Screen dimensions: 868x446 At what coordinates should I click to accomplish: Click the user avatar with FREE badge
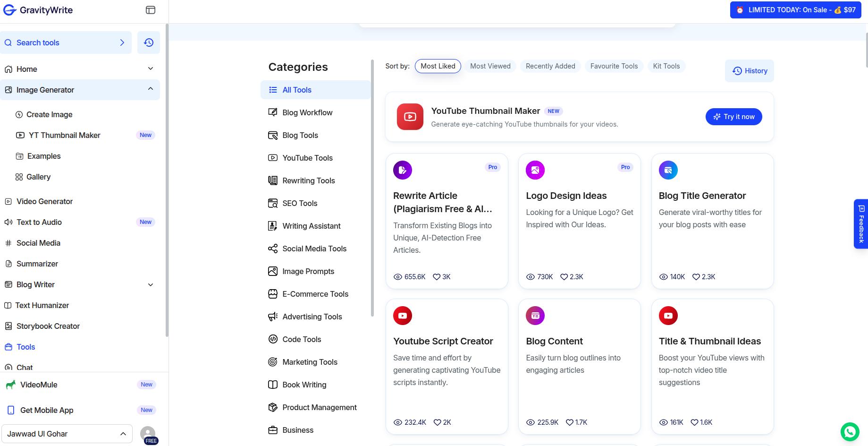pyautogui.click(x=148, y=435)
